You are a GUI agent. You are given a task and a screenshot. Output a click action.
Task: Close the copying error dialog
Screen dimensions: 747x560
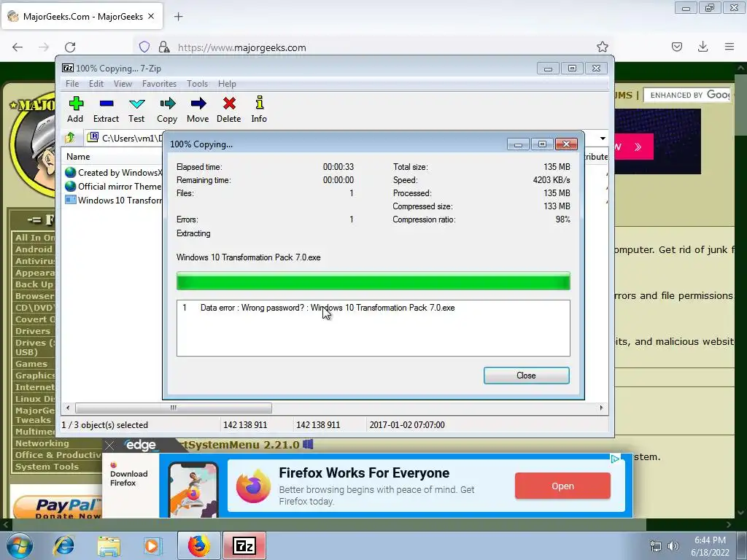tap(527, 376)
